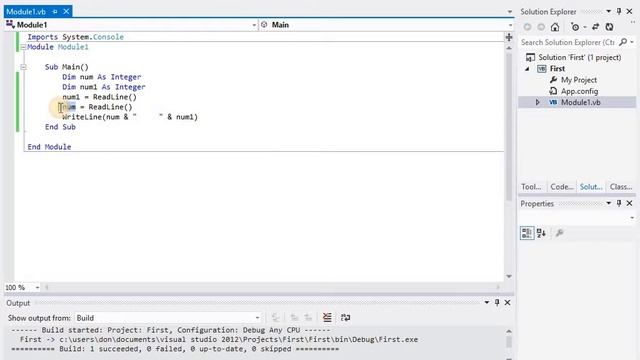Click the App.config file icon

click(x=553, y=91)
